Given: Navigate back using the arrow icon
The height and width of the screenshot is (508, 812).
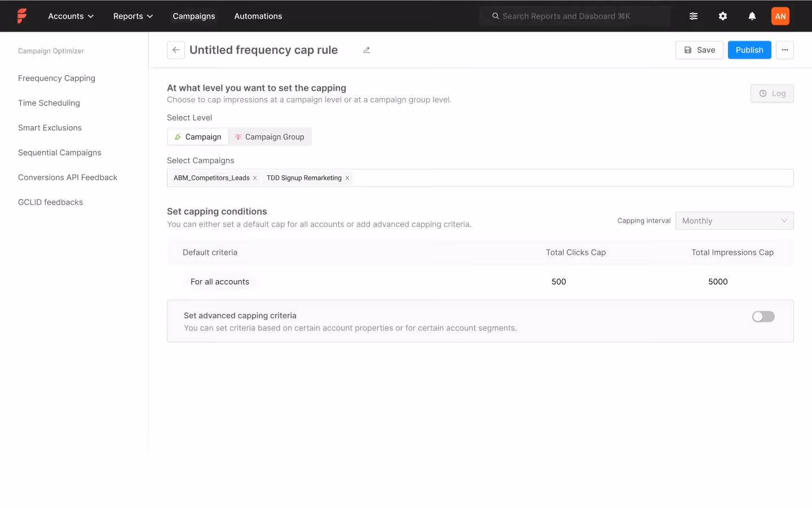Looking at the screenshot, I should (175, 50).
